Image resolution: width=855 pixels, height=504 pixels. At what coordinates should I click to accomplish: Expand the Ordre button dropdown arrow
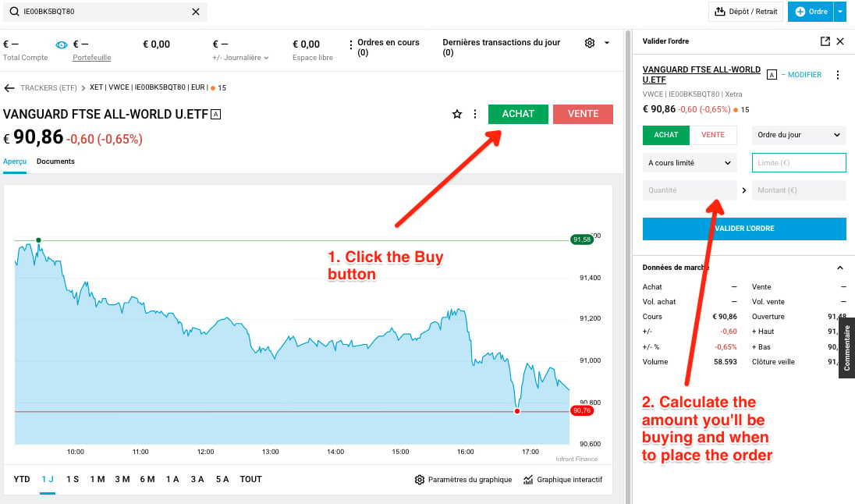[840, 12]
